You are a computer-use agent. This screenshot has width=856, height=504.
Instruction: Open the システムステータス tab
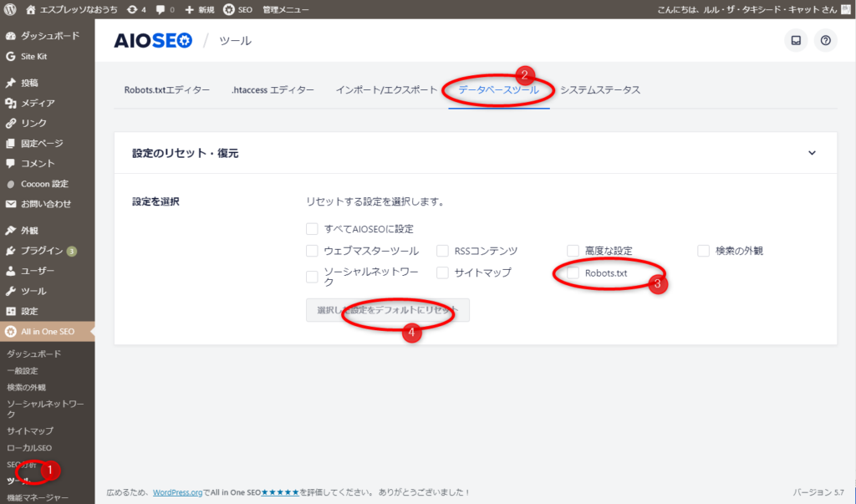[x=600, y=90]
